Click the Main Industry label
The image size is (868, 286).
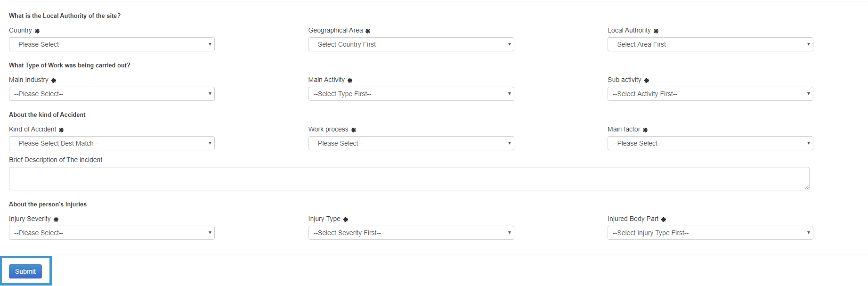[x=29, y=80]
